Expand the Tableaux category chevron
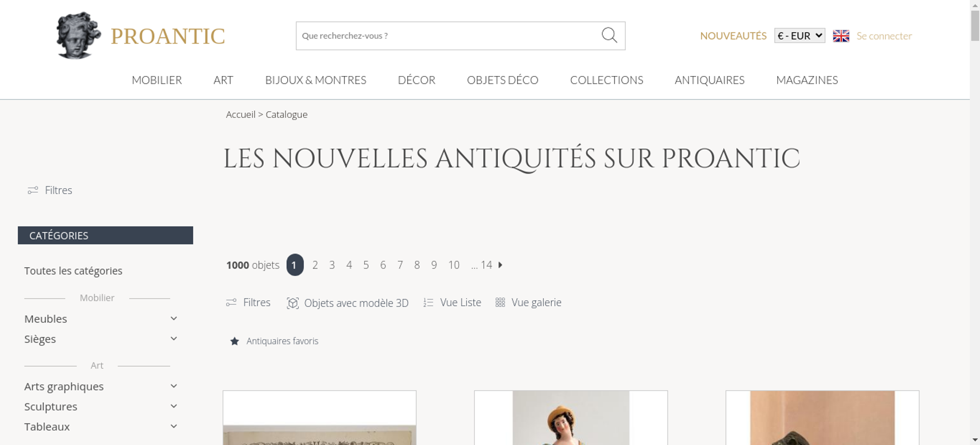980x445 pixels. [x=173, y=426]
